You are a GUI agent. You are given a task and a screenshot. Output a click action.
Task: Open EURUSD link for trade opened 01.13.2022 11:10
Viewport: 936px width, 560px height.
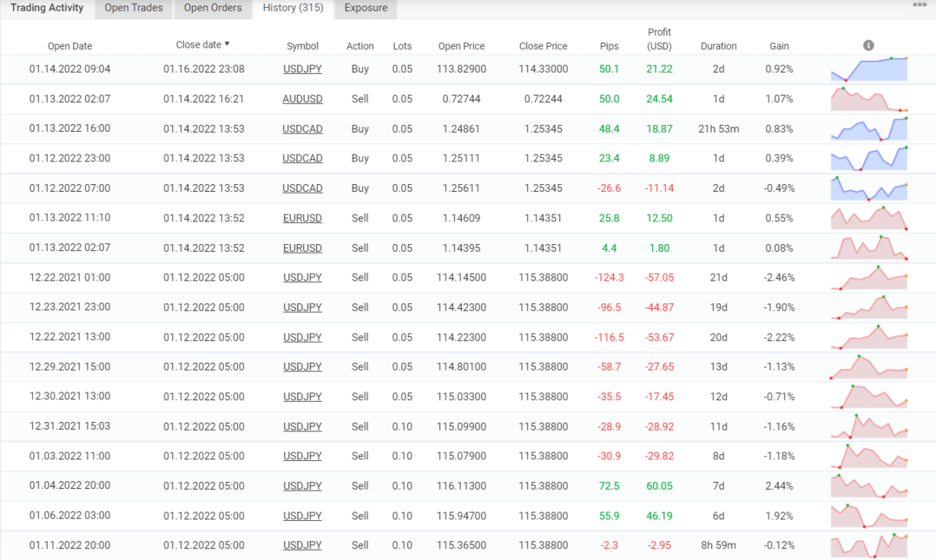pos(303,218)
